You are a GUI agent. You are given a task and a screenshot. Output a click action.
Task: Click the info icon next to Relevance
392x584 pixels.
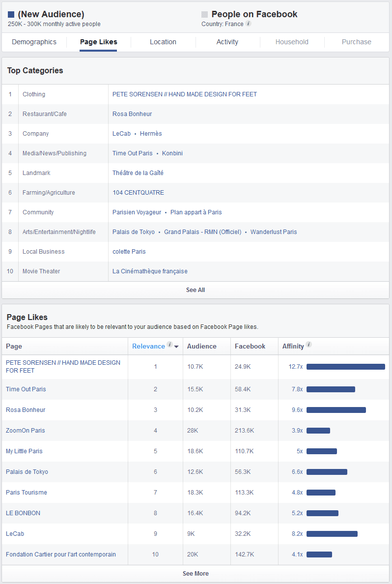pyautogui.click(x=169, y=345)
